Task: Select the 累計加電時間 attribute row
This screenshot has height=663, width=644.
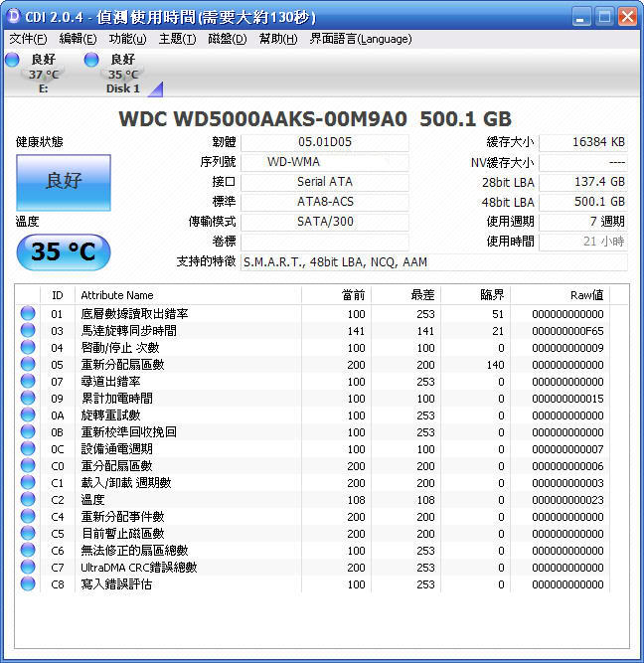Action: click(x=313, y=399)
